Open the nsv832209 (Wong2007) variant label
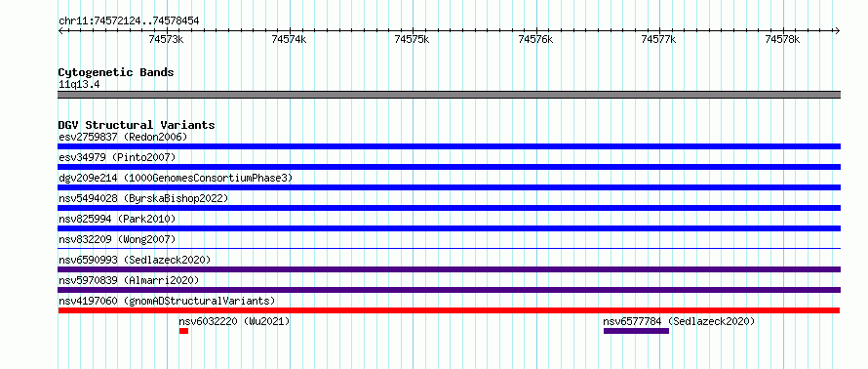The height and width of the screenshot is (369, 868). (117, 239)
